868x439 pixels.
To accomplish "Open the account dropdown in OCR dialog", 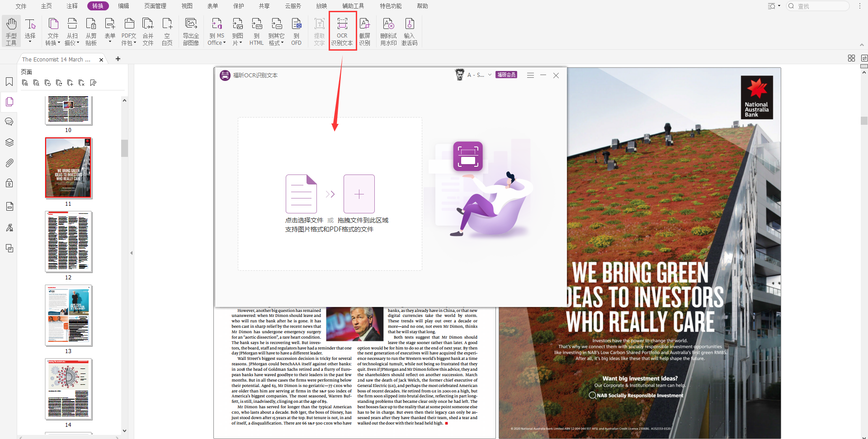I will [490, 75].
